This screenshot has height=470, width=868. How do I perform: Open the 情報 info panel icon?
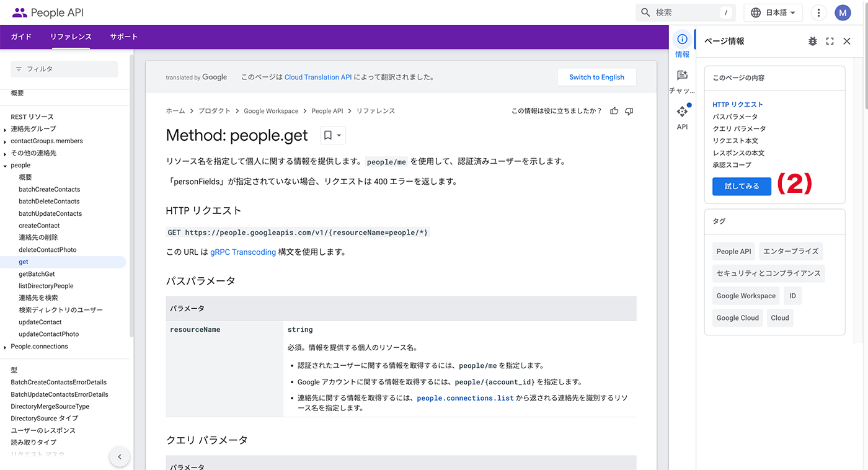pos(682,39)
